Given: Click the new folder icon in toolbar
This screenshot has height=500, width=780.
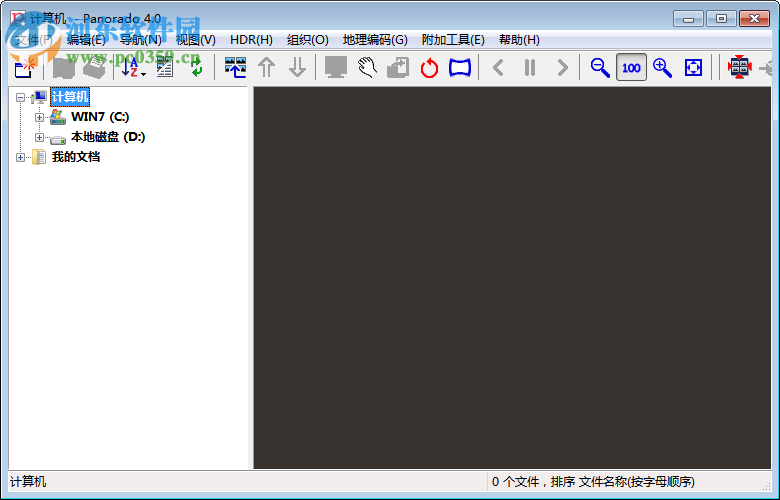Looking at the screenshot, I should click(24, 68).
